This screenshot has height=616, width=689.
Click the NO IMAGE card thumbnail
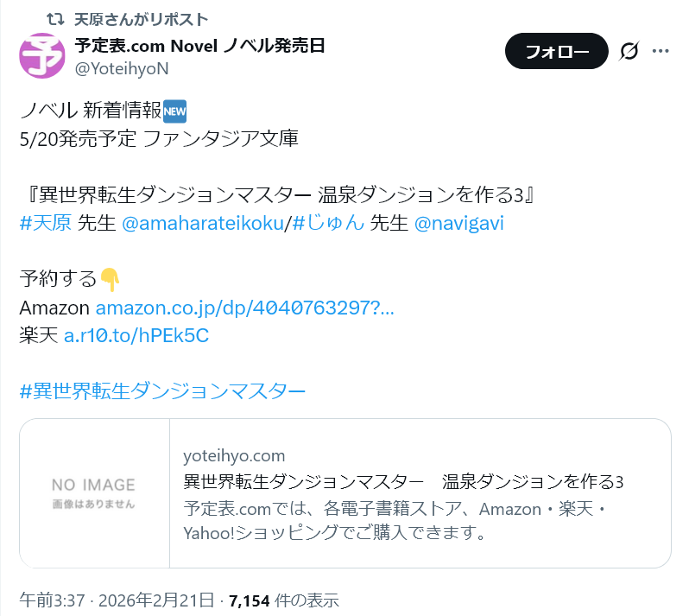[x=94, y=493]
